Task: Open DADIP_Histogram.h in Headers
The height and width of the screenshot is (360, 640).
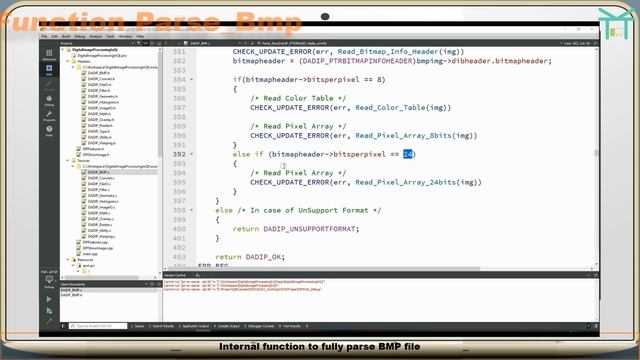Action: coord(103,102)
